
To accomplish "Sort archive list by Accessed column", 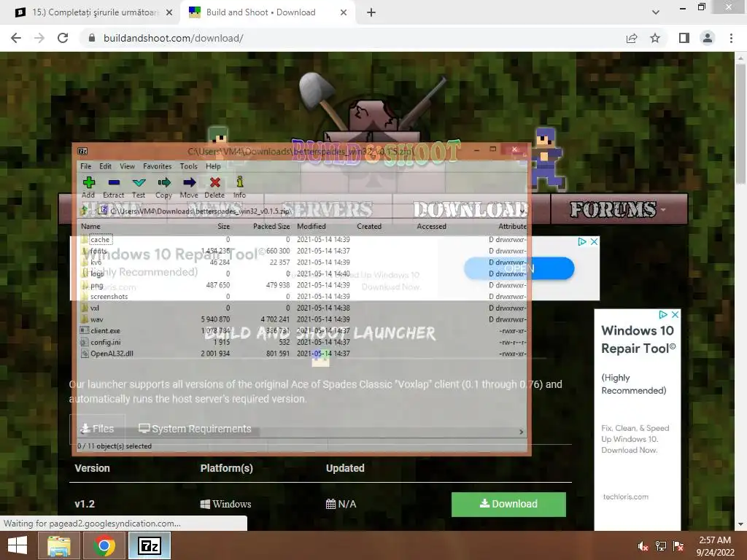I will pos(432,226).
